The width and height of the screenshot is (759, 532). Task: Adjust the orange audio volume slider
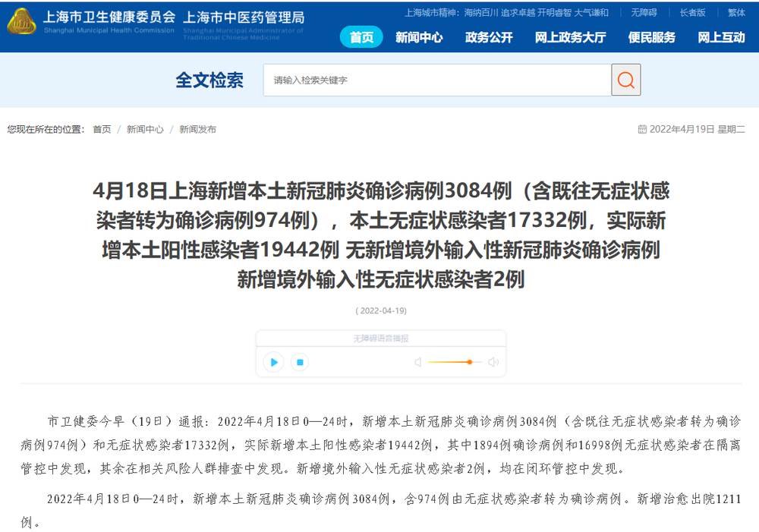pos(470,362)
